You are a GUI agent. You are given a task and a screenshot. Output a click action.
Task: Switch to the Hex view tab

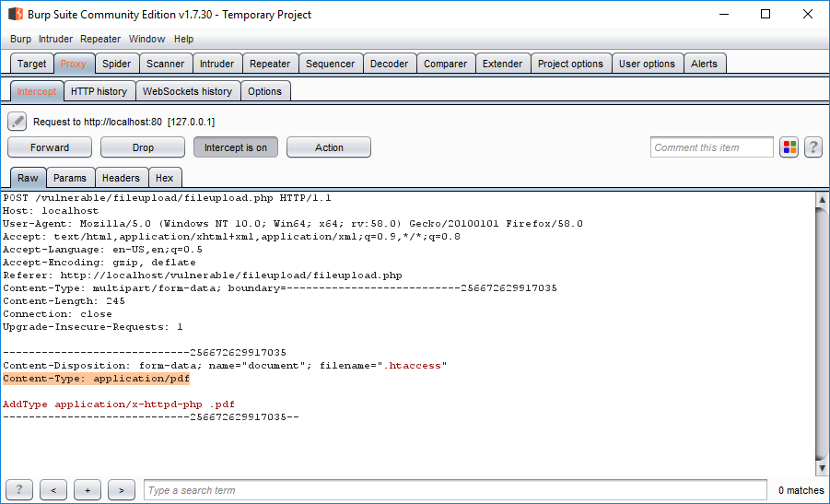(164, 178)
